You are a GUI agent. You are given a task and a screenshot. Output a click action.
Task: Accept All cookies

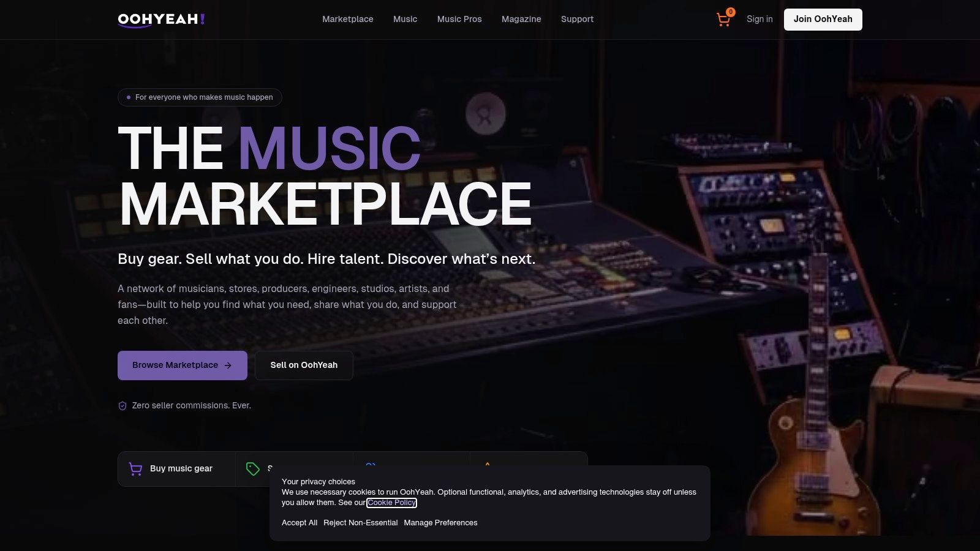tap(300, 523)
